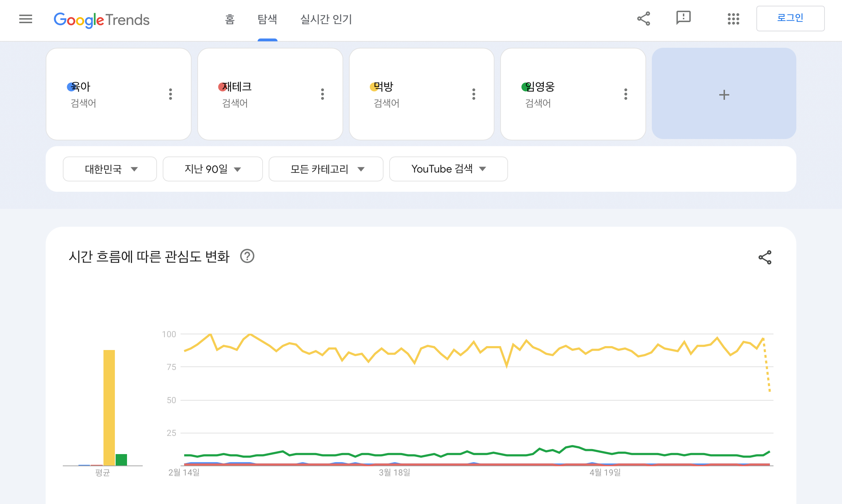This screenshot has width=842, height=504.
Task: Click the 2월 14일 axis label
Action: click(184, 473)
